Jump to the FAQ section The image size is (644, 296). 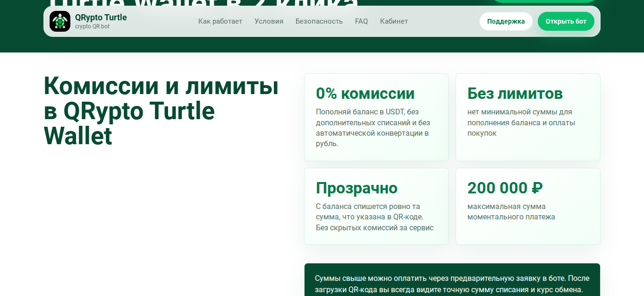361,21
